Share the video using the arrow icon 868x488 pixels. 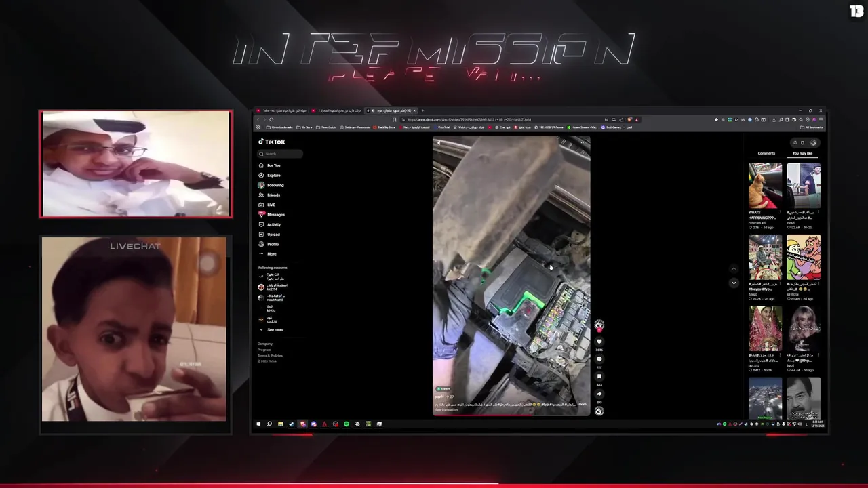click(x=599, y=394)
